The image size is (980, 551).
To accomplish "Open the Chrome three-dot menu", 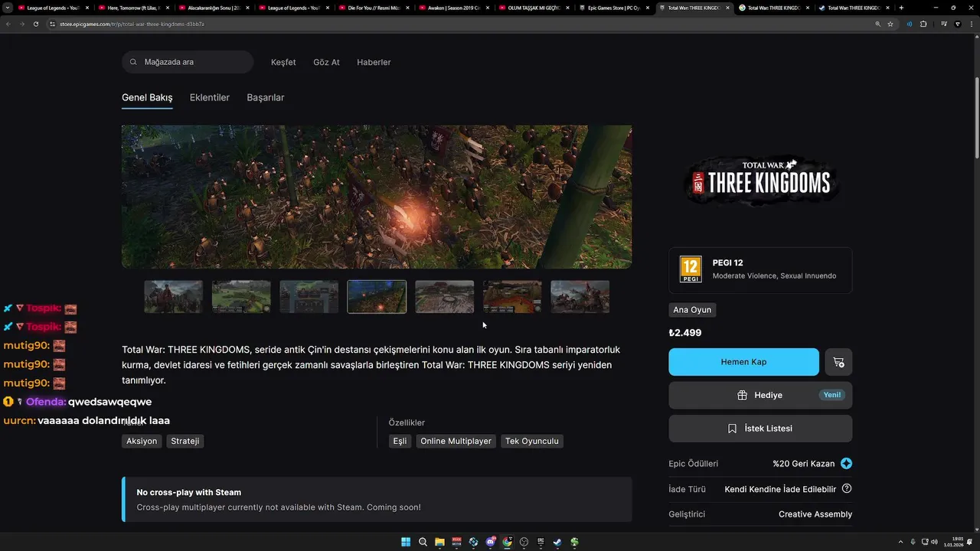I will 972,24.
